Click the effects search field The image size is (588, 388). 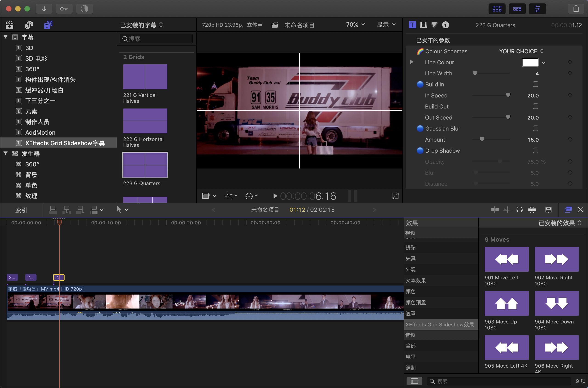pos(499,381)
